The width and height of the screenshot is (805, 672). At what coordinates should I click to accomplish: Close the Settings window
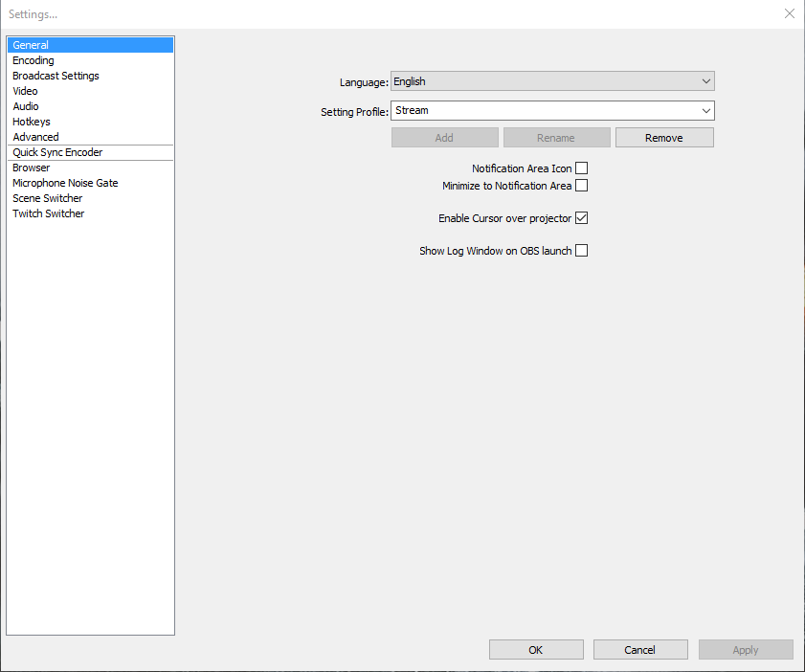(x=790, y=13)
